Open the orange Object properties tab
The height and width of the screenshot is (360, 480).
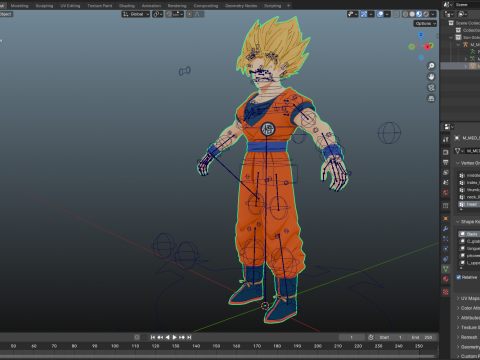[x=446, y=219]
